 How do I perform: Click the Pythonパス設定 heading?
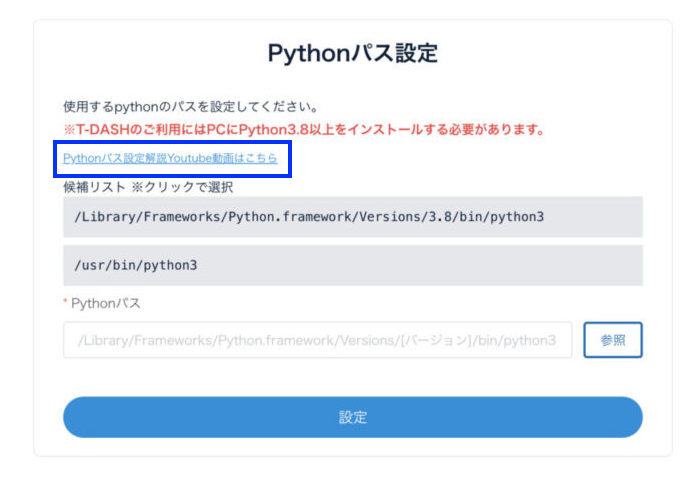pyautogui.click(x=352, y=53)
